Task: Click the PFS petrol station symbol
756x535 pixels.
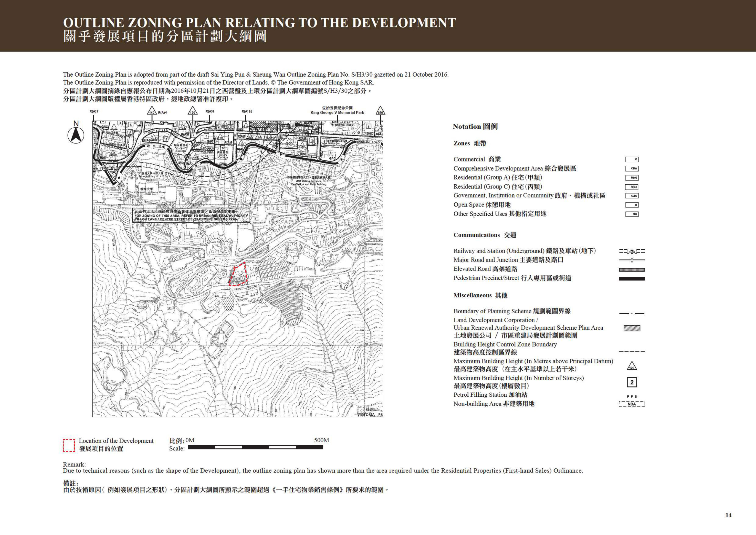Action: tap(632, 397)
